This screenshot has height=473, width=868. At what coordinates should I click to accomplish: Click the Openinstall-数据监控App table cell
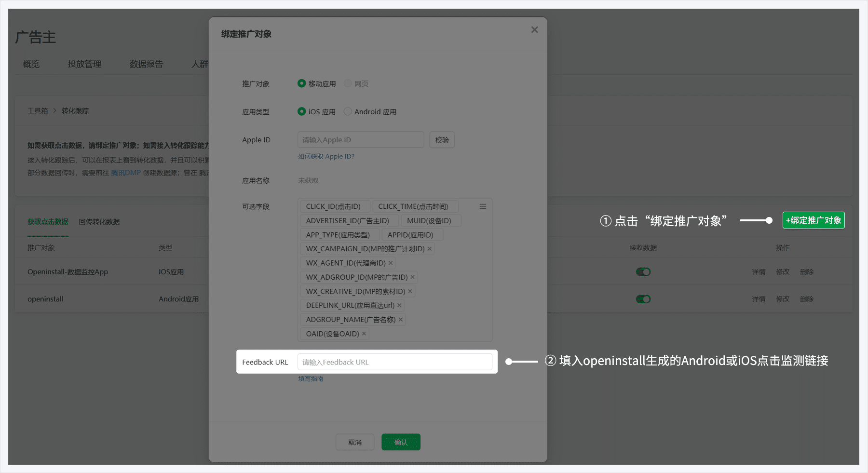(68, 272)
